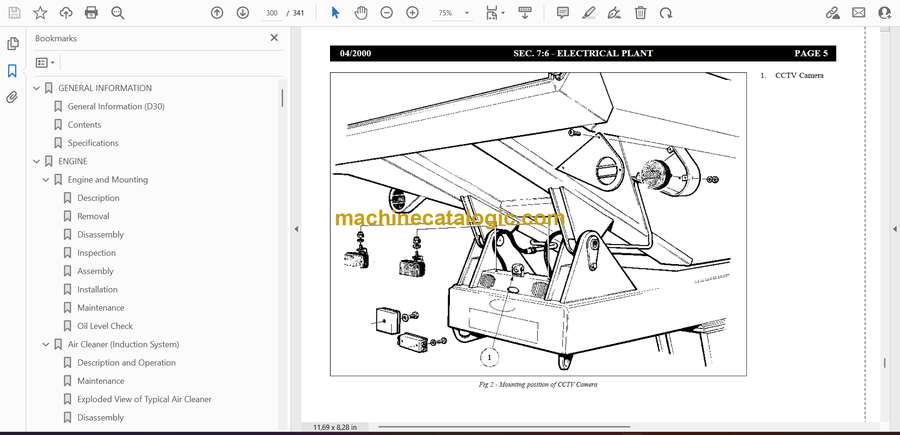
Task: Open the Installation bookmark
Action: 98,289
